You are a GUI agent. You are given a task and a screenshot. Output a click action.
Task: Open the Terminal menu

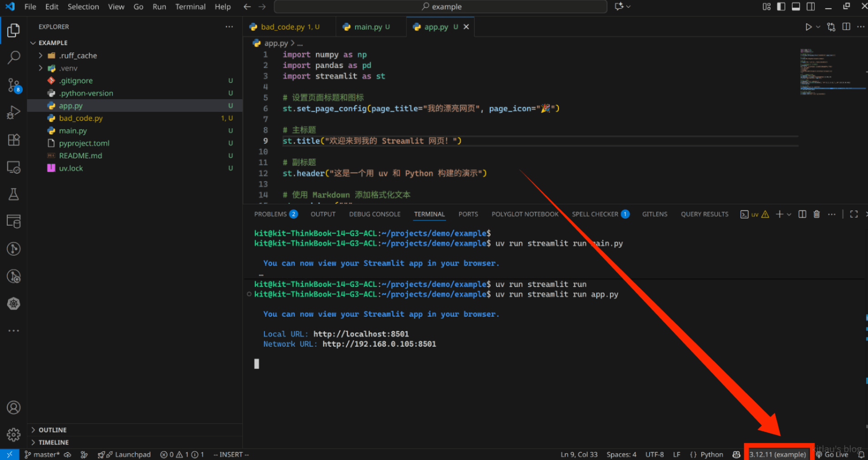190,7
